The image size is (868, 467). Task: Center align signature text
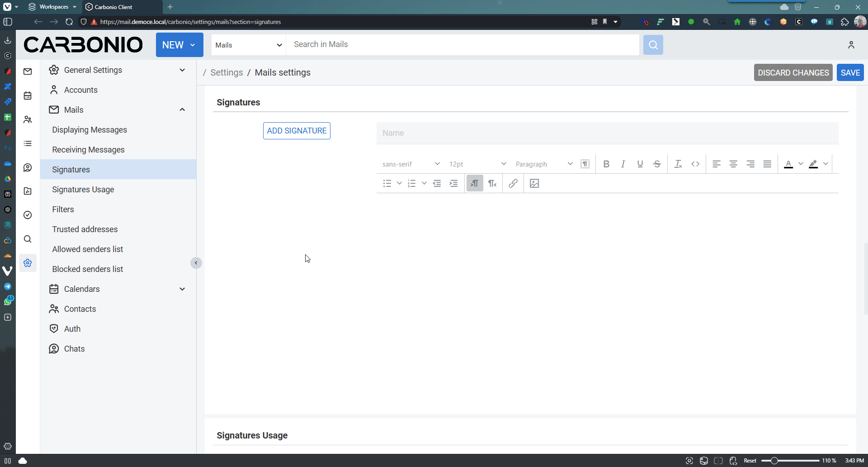[733, 164]
